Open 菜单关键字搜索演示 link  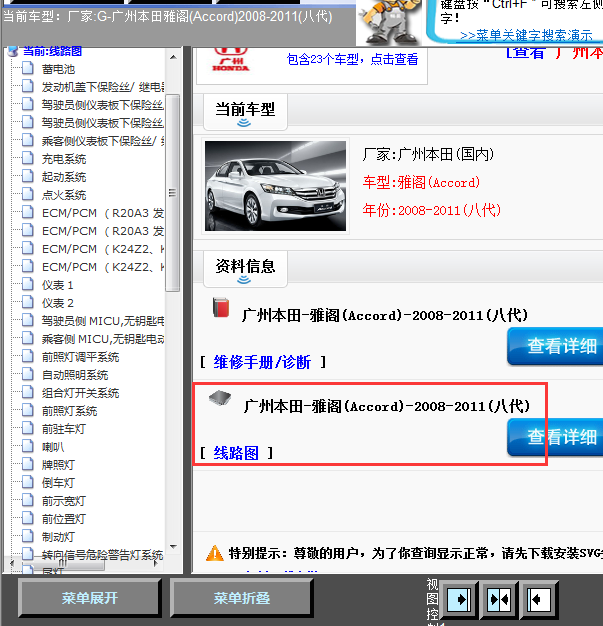(526, 36)
